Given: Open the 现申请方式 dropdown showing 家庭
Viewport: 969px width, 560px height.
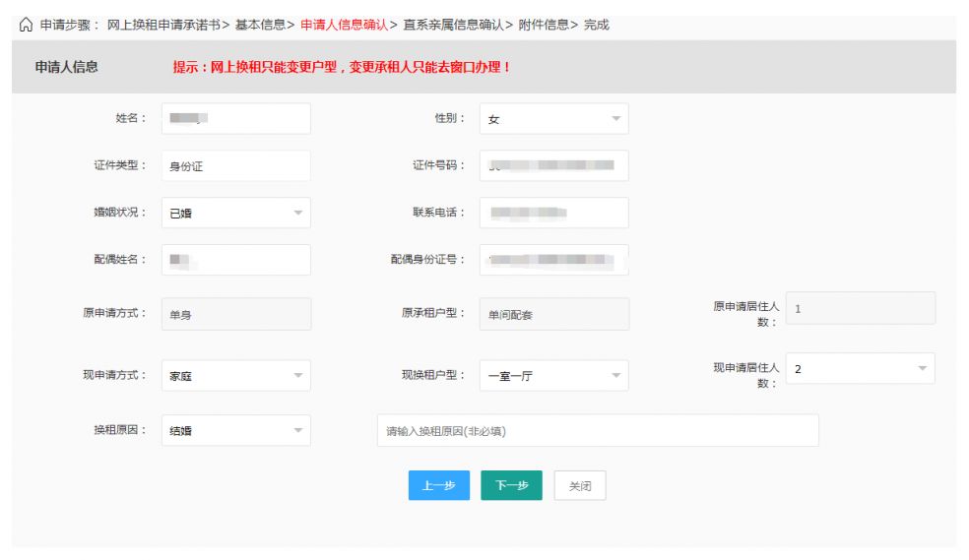Looking at the screenshot, I should click(x=235, y=375).
